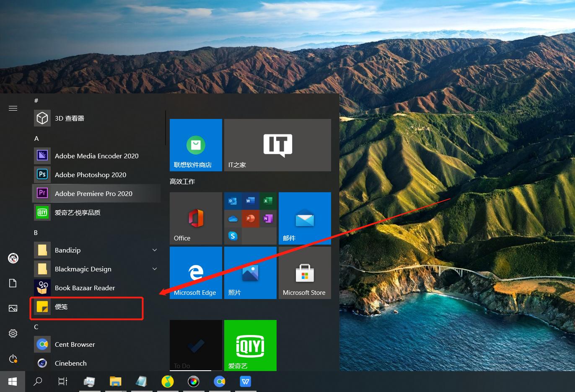Expand the Start menu hamburger navigation

coord(13,108)
